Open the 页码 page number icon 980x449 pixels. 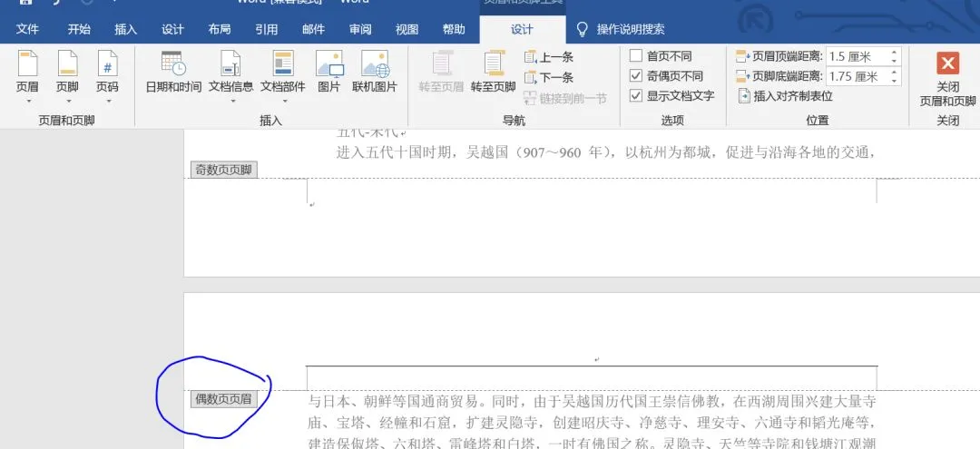coord(107,63)
